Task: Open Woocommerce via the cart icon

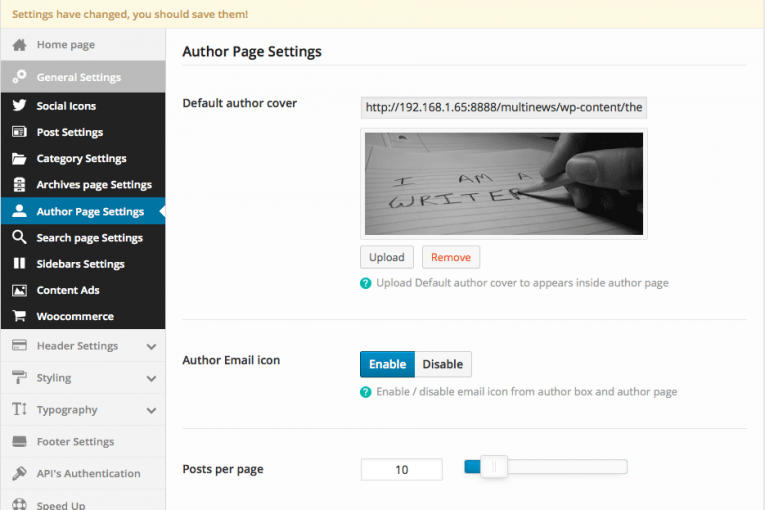Action: point(19,316)
